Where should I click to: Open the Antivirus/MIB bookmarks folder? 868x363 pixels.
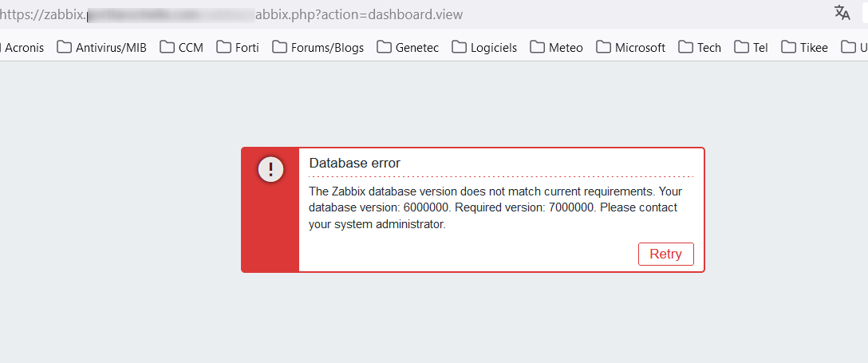102,48
